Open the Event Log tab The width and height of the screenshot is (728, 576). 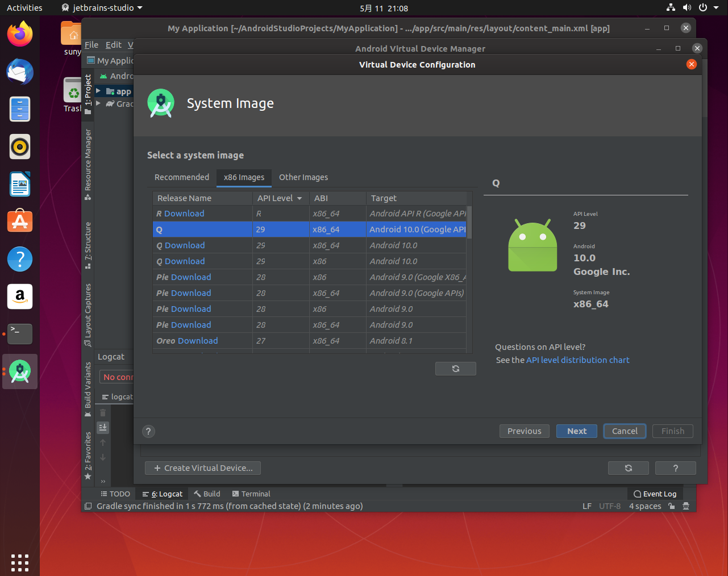[x=655, y=494]
